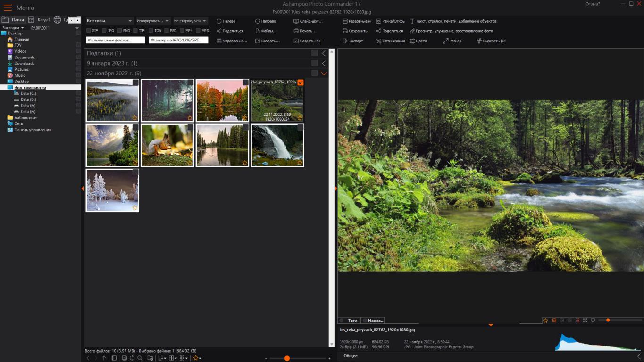This screenshot has height=362, width=644.
Task: Rotate image left with the Налево icon
Action: click(219, 21)
